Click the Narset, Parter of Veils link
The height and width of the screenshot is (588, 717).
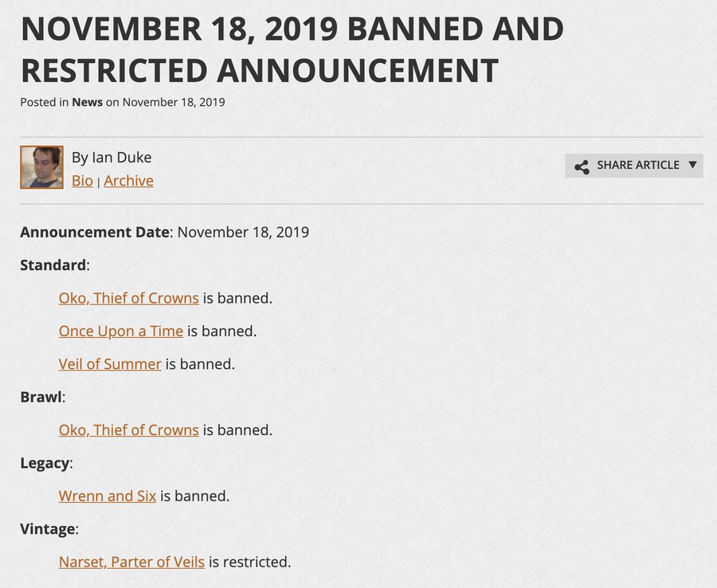[131, 562]
